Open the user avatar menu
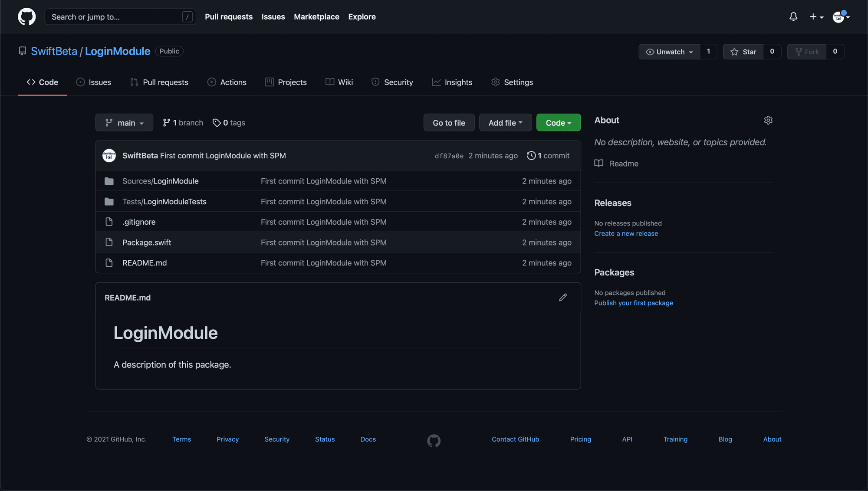Viewport: 868px width, 491px height. [841, 16]
